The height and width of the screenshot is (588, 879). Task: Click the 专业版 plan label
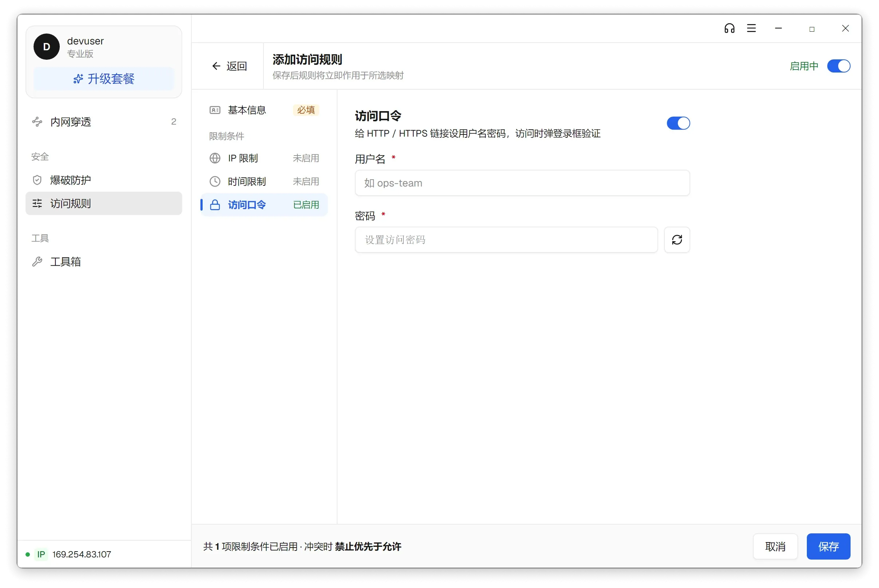[x=80, y=54]
